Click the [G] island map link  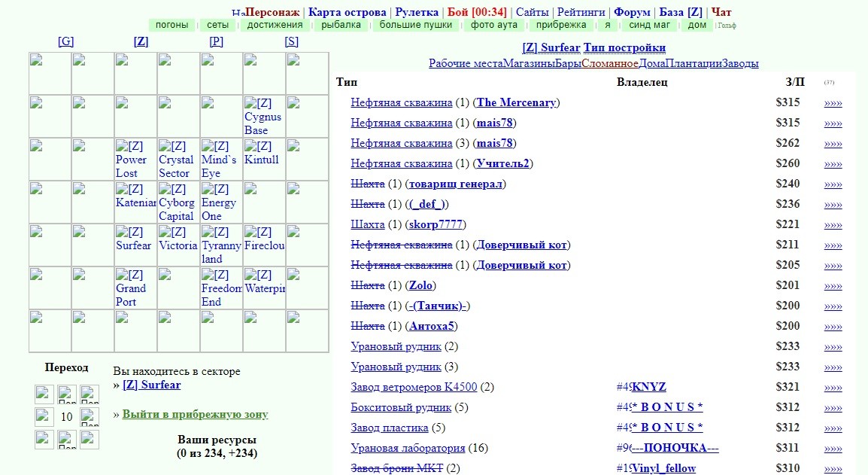[x=66, y=41]
